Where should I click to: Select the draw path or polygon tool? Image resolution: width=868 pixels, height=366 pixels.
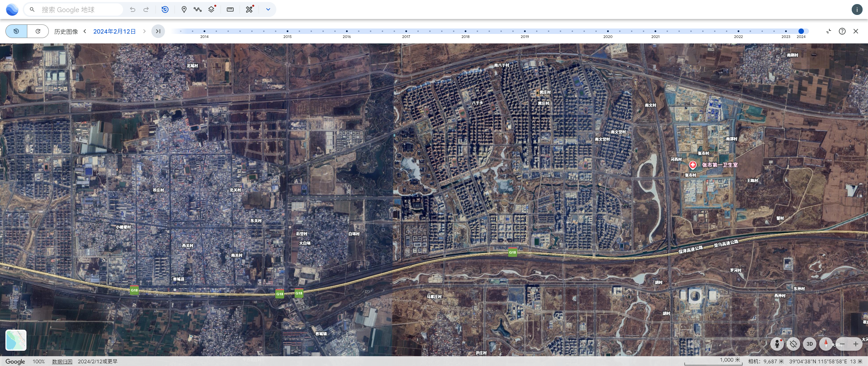[198, 9]
